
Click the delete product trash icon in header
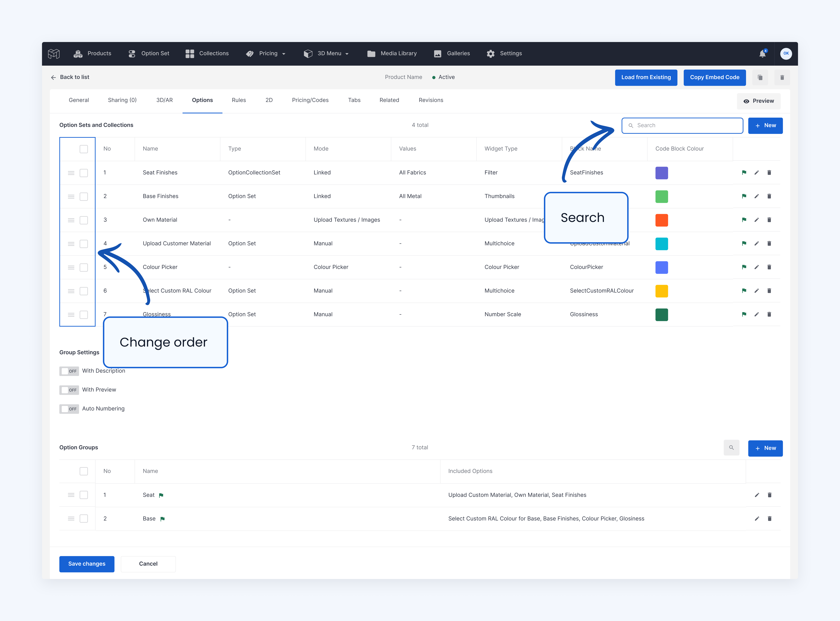[782, 77]
